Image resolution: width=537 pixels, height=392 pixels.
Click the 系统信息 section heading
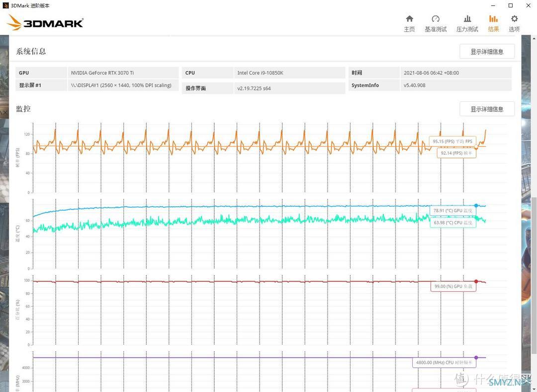[31, 51]
